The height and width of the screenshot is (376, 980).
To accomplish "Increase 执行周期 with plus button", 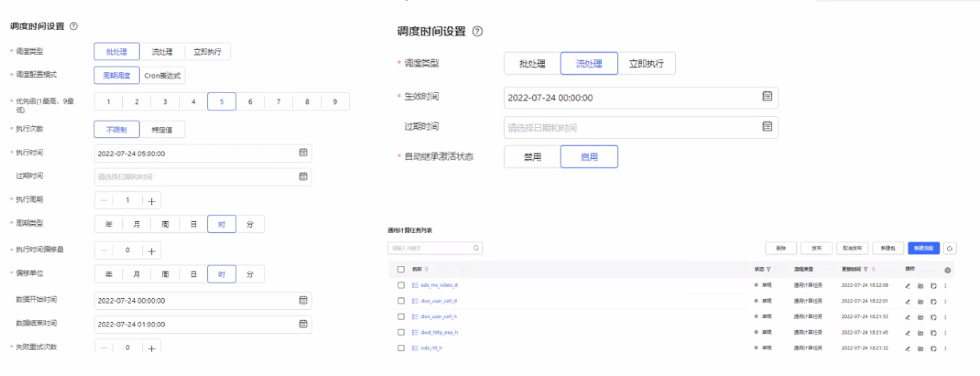I will point(151,201).
